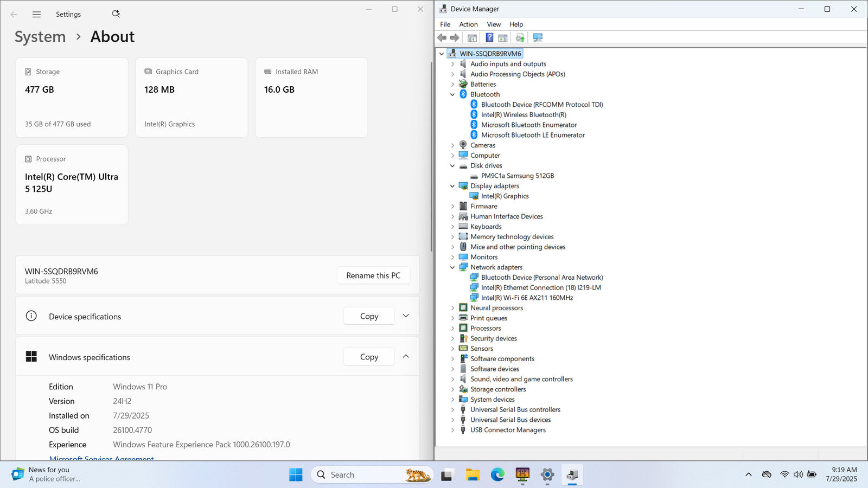The width and height of the screenshot is (868, 488).
Task: Open the News for you widget
Action: (47, 474)
